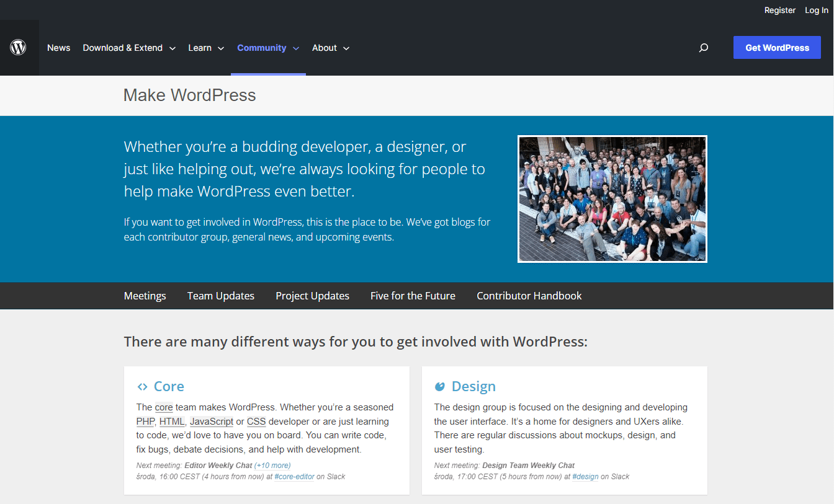Image resolution: width=834 pixels, height=504 pixels.
Task: Open the #core-editor Slack channel link
Action: 294,477
